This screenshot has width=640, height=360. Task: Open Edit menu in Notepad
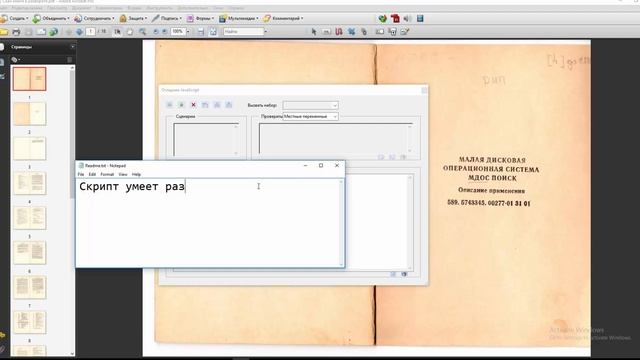point(92,174)
